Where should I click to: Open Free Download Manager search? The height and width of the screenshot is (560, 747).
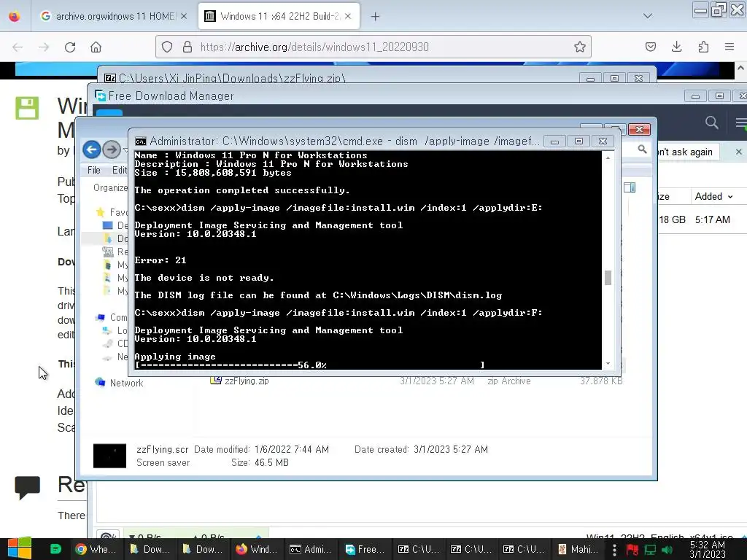(x=712, y=122)
